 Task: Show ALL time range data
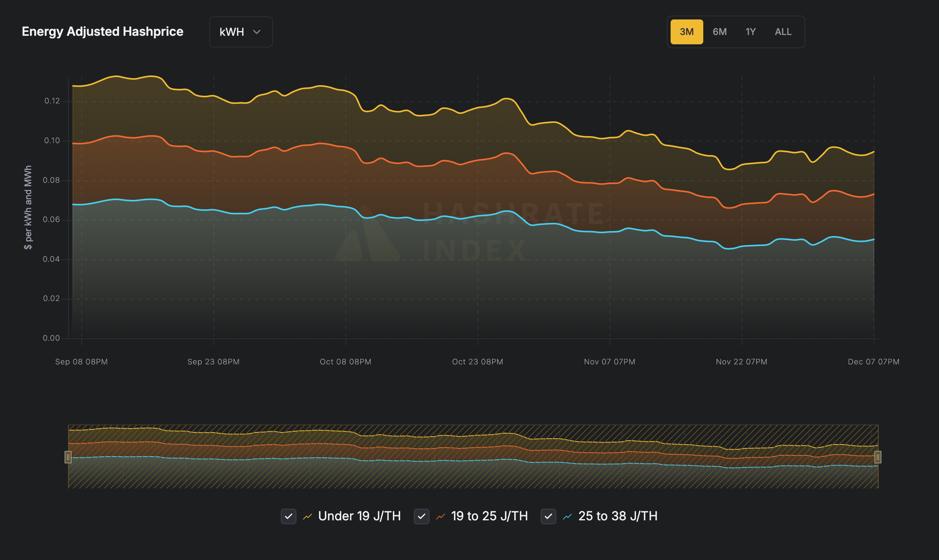tap(783, 32)
